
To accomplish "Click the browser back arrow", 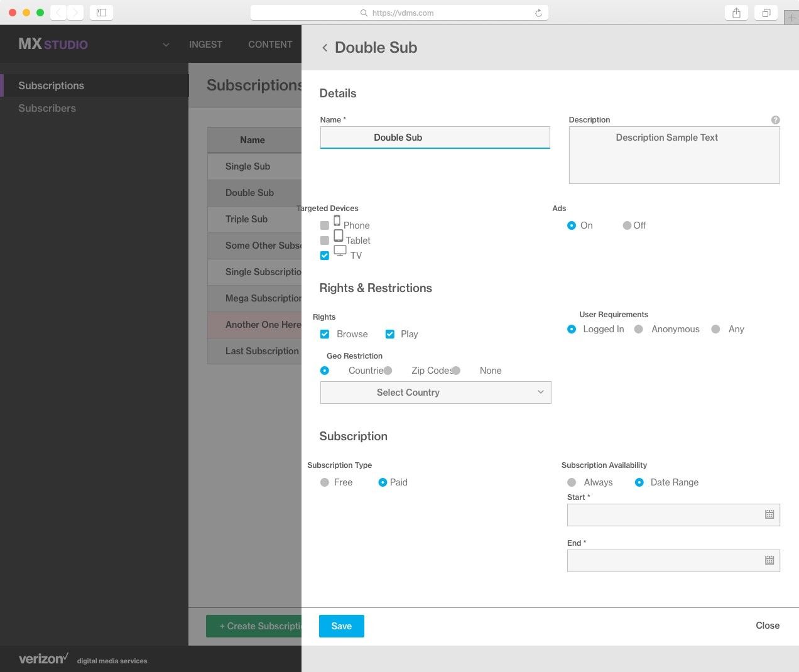I will (58, 13).
